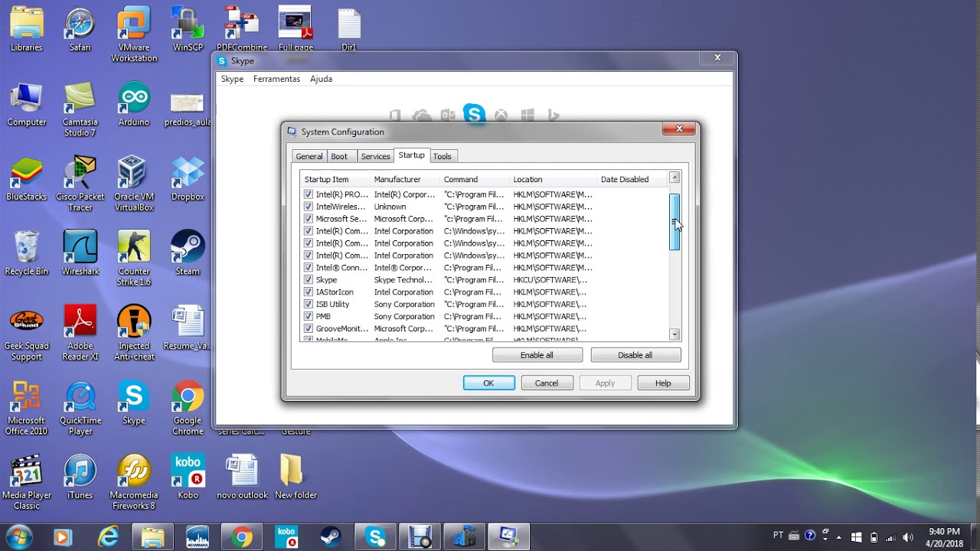Open Media Player Classic shortcut
Screen dimensions: 980x551
coord(26,483)
